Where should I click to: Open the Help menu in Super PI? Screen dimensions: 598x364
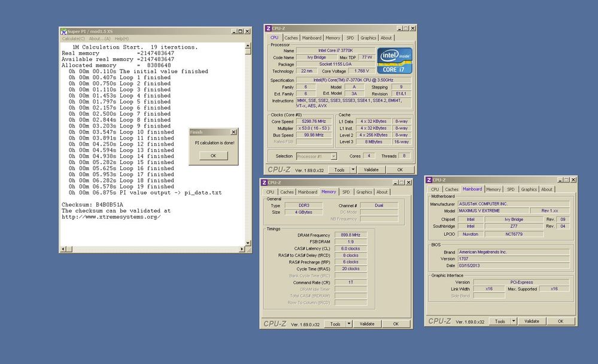122,38
